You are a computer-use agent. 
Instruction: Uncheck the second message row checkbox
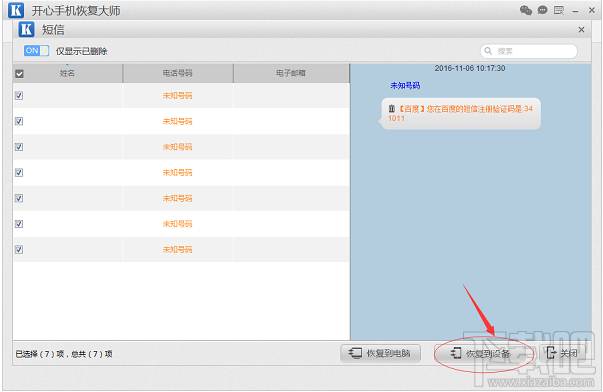point(19,122)
